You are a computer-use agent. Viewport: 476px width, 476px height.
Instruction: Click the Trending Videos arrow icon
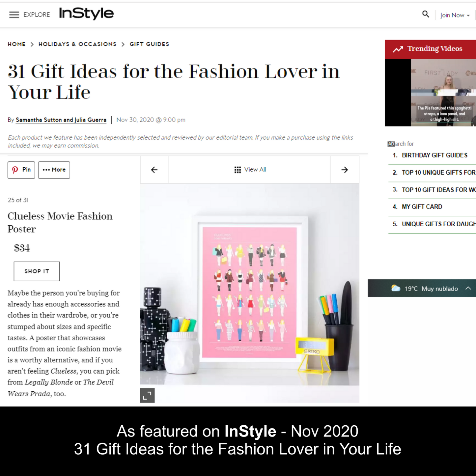tap(398, 49)
